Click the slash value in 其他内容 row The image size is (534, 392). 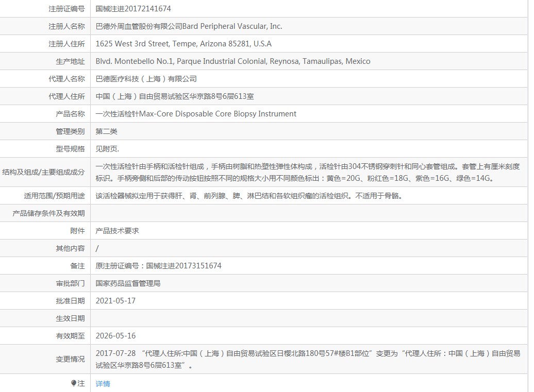pyautogui.click(x=97, y=248)
